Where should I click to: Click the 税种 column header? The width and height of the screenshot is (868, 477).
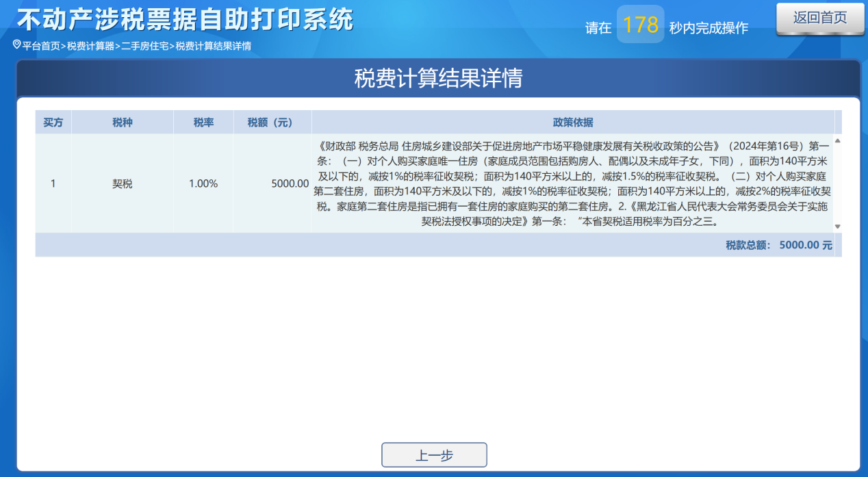coord(123,123)
